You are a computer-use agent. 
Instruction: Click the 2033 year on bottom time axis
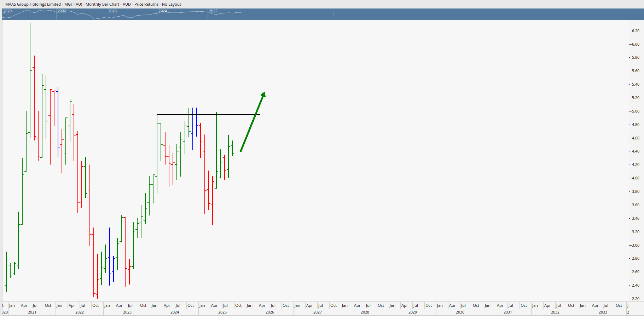[603, 312]
